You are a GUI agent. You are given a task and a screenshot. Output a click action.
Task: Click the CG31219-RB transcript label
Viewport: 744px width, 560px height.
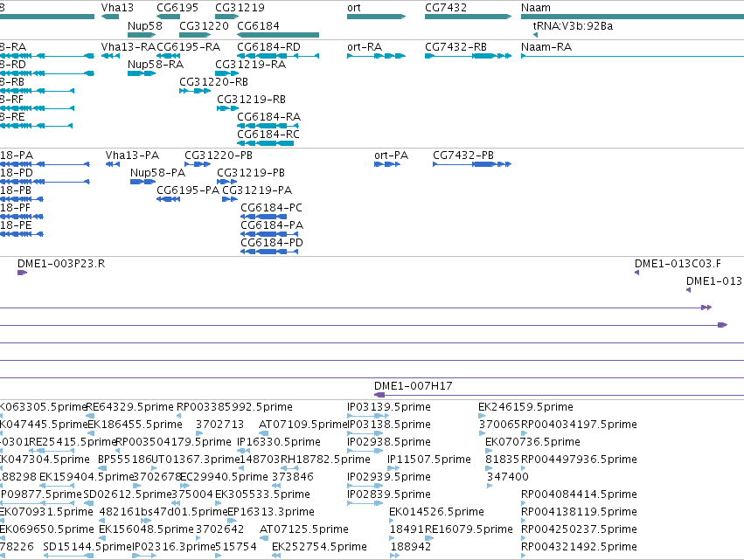click(251, 100)
